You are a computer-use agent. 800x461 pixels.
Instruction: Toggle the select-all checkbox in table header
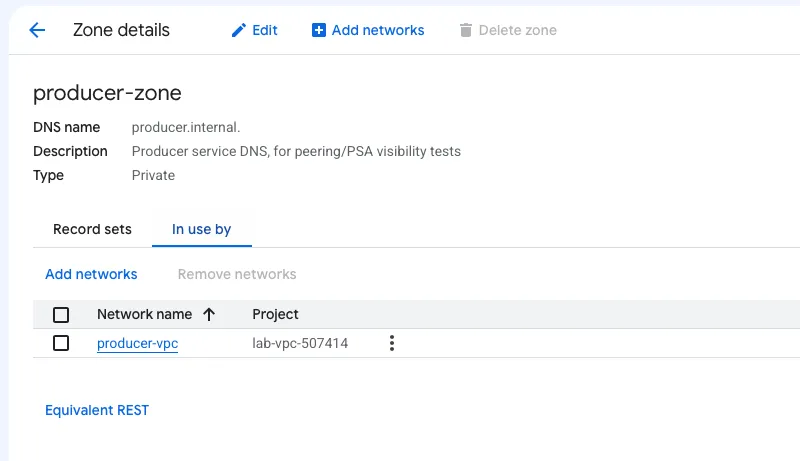(x=61, y=315)
